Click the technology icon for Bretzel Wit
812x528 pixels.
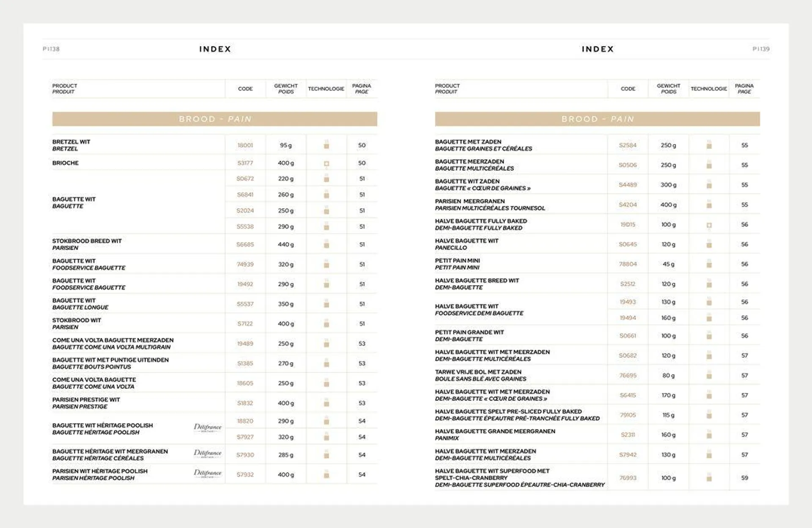pos(326,145)
